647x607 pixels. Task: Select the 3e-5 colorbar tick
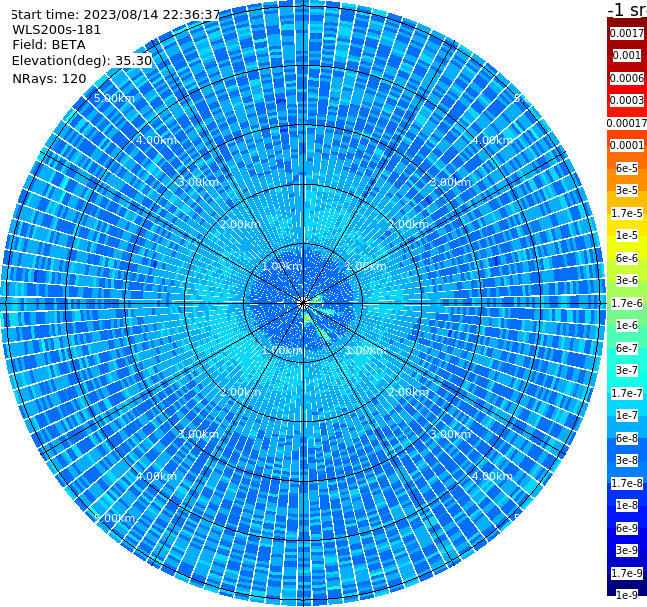pos(627,190)
